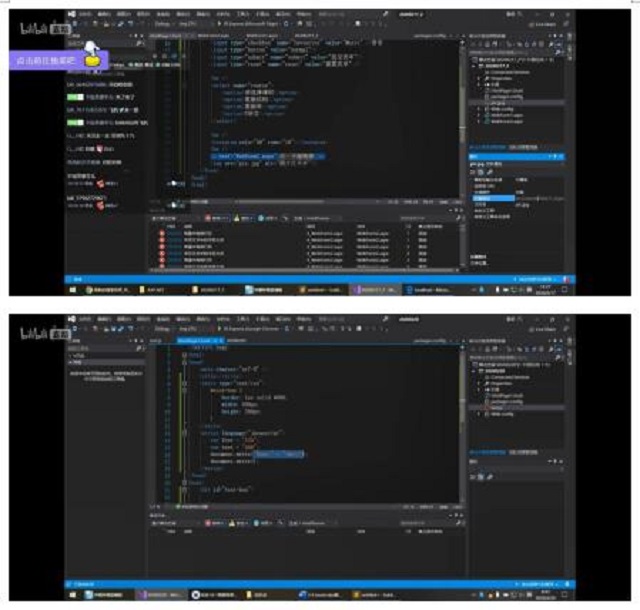Toggle Errors filter in upper Error List
Viewport: 640px width, 610px height.
point(217,218)
